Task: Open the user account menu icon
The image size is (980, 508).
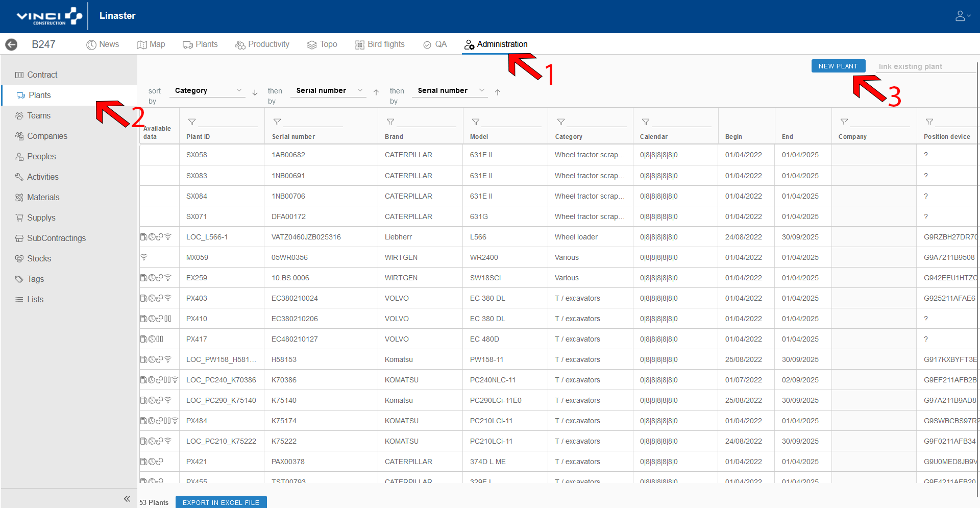Action: coord(963,16)
